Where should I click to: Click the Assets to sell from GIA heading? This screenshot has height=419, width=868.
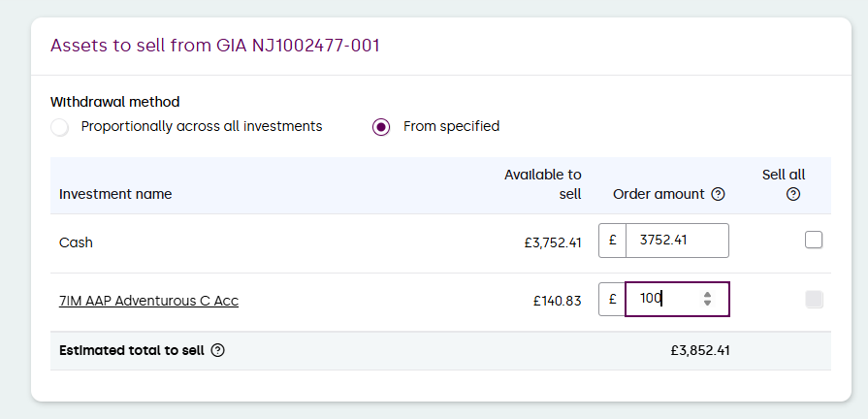coord(214,46)
